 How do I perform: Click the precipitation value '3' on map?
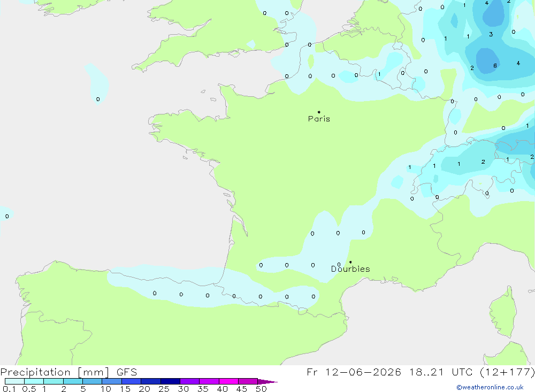491,34
